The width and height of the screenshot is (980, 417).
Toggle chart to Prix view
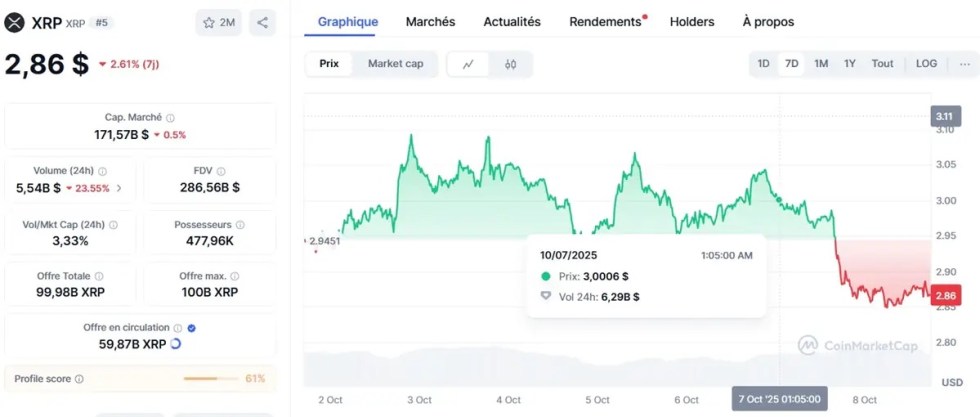click(x=329, y=64)
